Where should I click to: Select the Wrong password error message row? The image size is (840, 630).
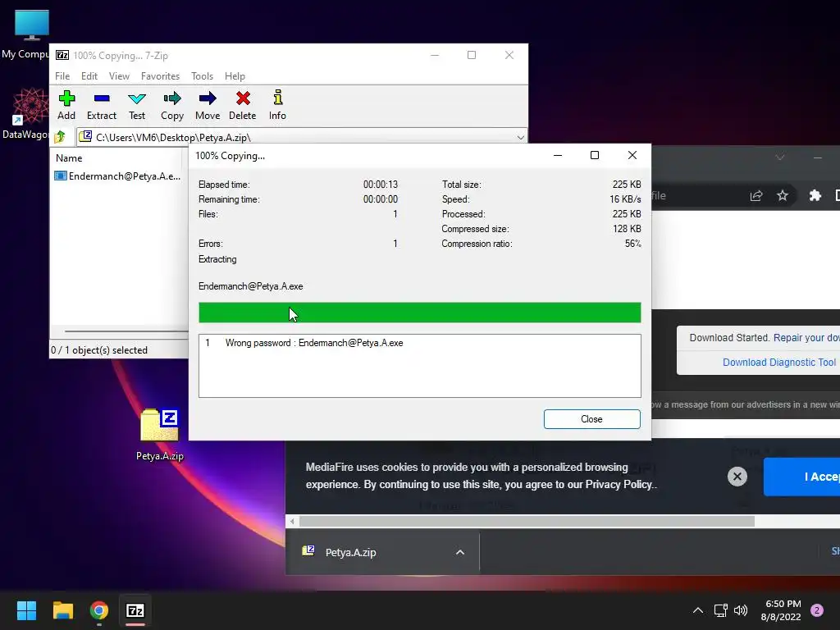click(x=419, y=343)
